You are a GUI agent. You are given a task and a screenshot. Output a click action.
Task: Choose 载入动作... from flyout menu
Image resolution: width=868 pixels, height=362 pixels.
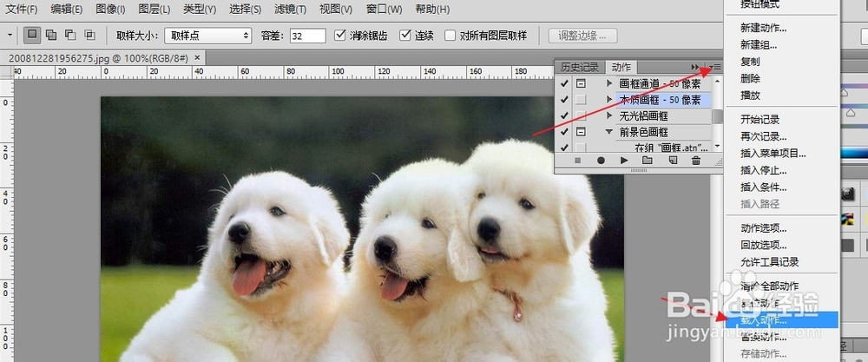(782, 320)
